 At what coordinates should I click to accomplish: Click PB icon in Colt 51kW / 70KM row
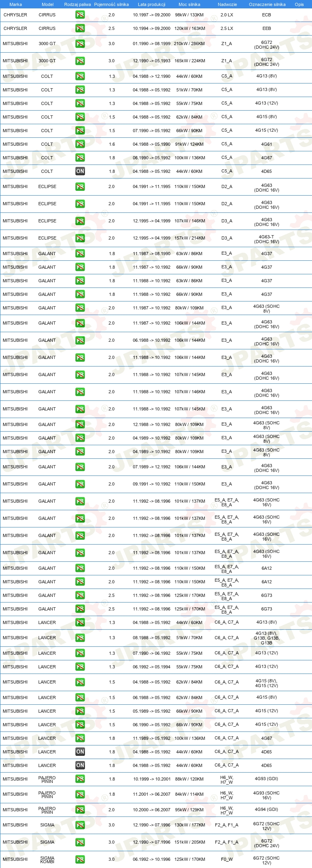[x=80, y=90]
